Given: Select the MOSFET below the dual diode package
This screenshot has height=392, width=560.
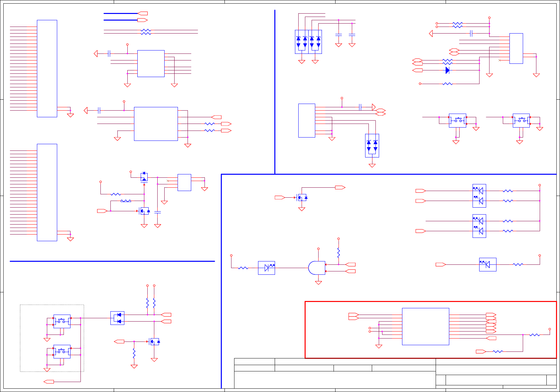Looking at the screenshot, I should tap(154, 342).
